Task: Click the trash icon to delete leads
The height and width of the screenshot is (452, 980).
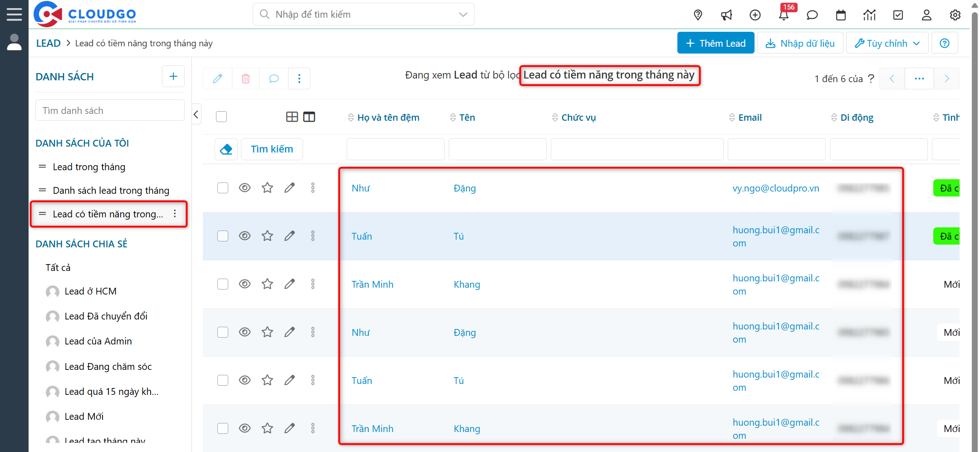Action: 245,79
